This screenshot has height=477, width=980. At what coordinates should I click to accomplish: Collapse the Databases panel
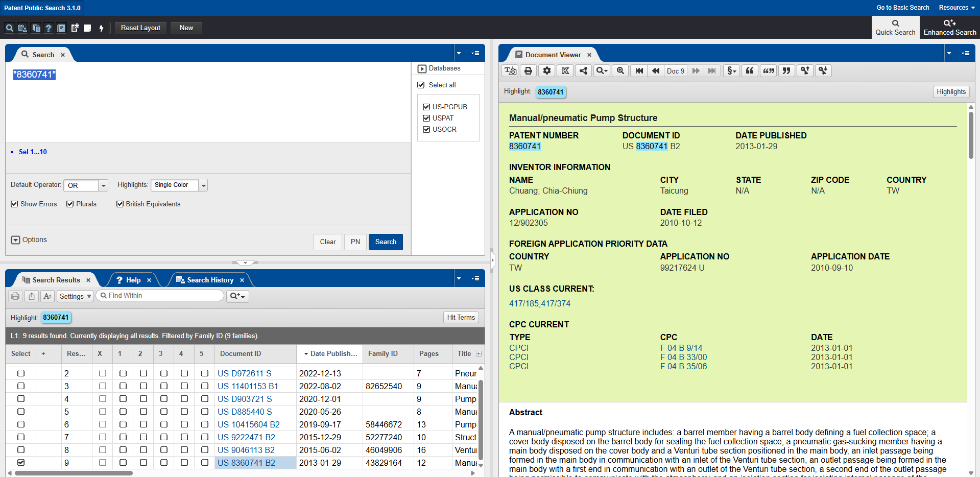[x=422, y=68]
